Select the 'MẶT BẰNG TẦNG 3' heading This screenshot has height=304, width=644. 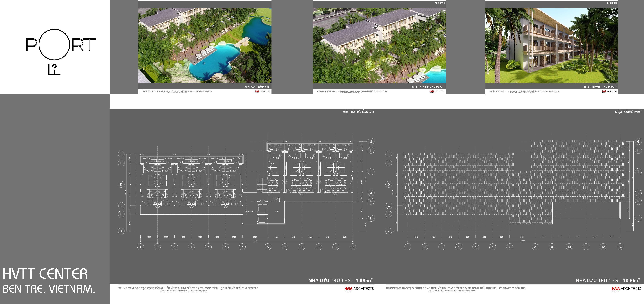pos(358,112)
